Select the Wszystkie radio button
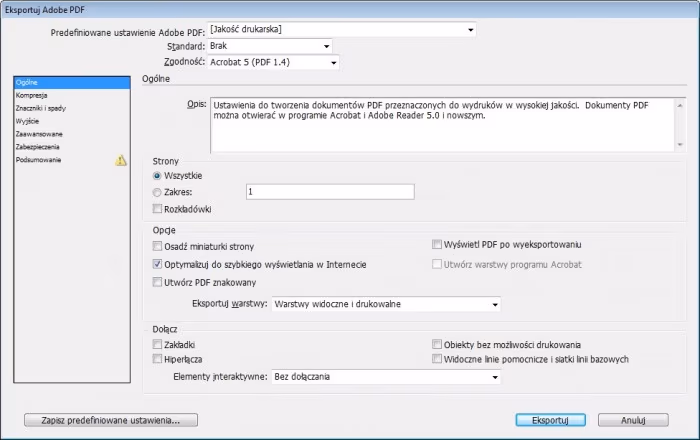The image size is (700, 440). click(x=157, y=176)
